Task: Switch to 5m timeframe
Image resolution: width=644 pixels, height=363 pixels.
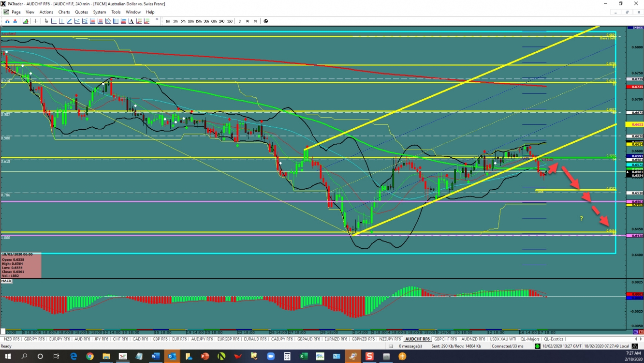Action: point(183,21)
